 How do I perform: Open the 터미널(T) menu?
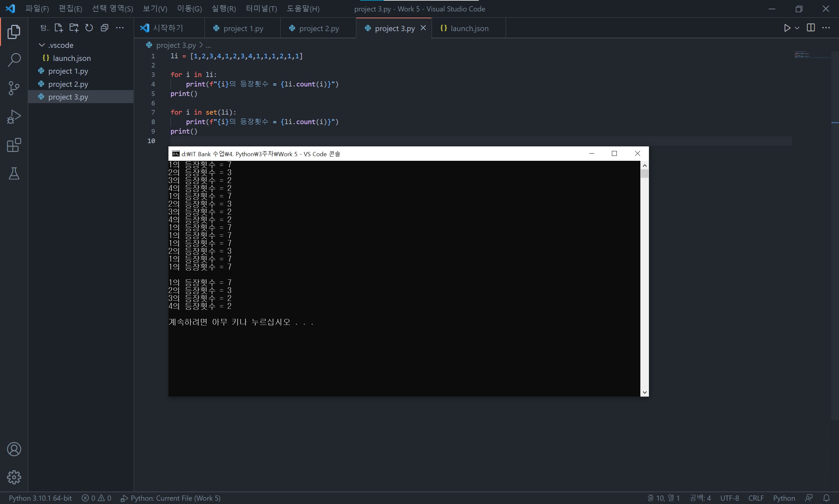261,9
